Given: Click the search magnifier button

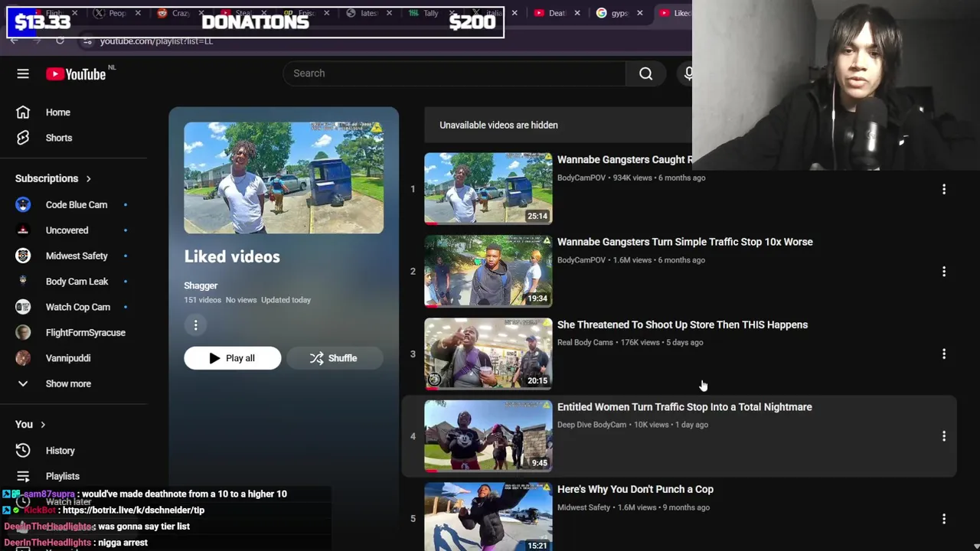Looking at the screenshot, I should click(646, 73).
